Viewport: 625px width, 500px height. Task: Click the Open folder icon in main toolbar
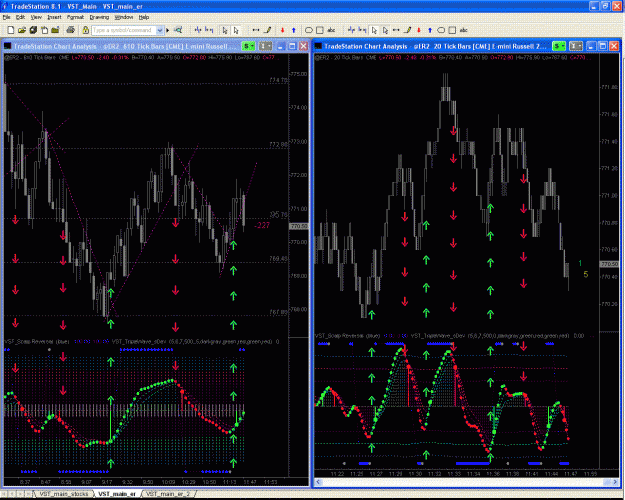coord(22,30)
